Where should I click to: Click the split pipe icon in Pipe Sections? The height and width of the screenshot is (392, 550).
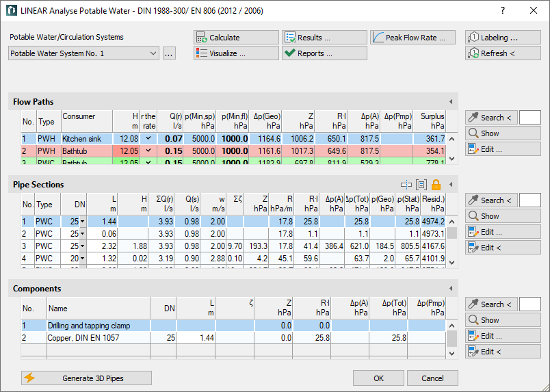(x=406, y=185)
